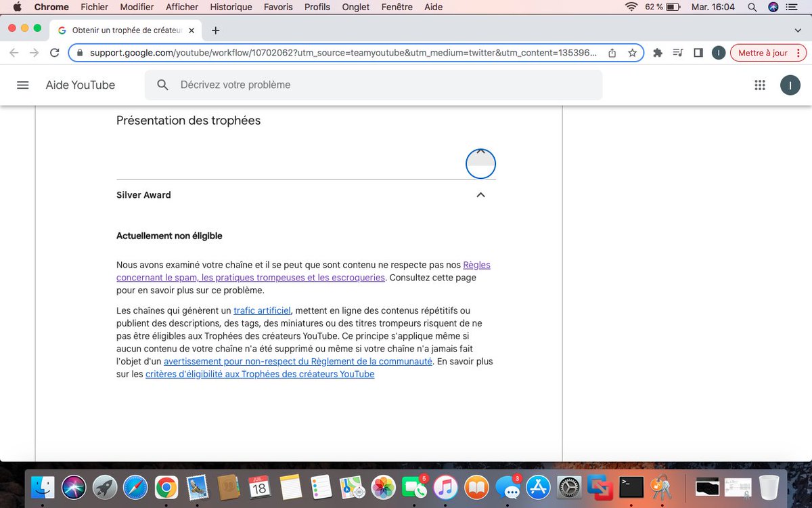The image size is (812, 508).
Task: Open Notes from the Dock
Action: pyautogui.click(x=290, y=487)
